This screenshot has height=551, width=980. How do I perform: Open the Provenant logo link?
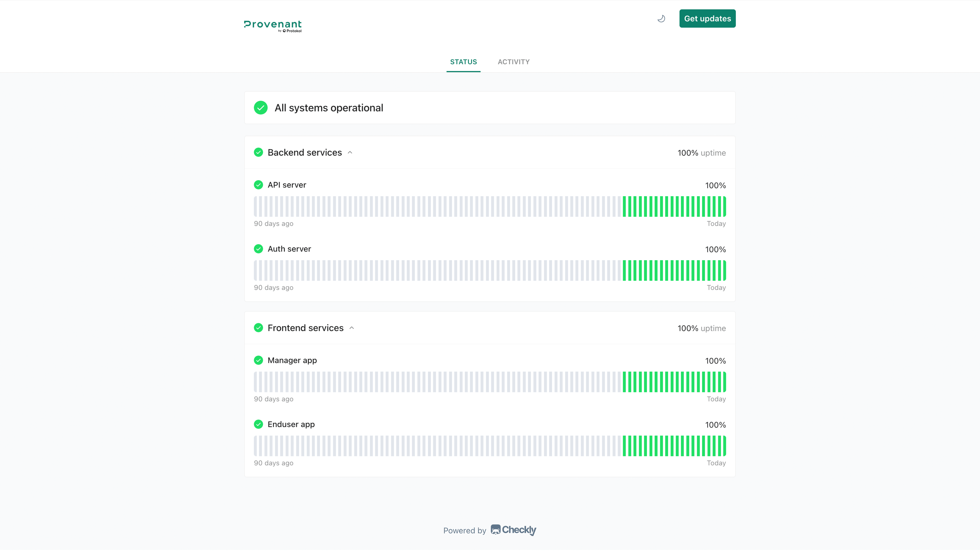coord(273,26)
